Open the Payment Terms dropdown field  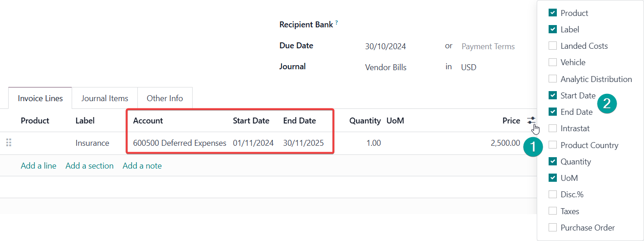tap(488, 46)
